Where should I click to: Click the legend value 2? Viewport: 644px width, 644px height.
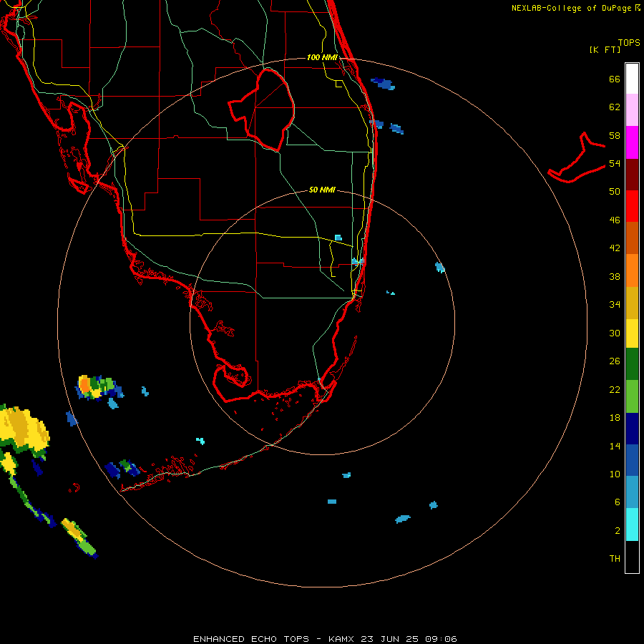(x=618, y=531)
